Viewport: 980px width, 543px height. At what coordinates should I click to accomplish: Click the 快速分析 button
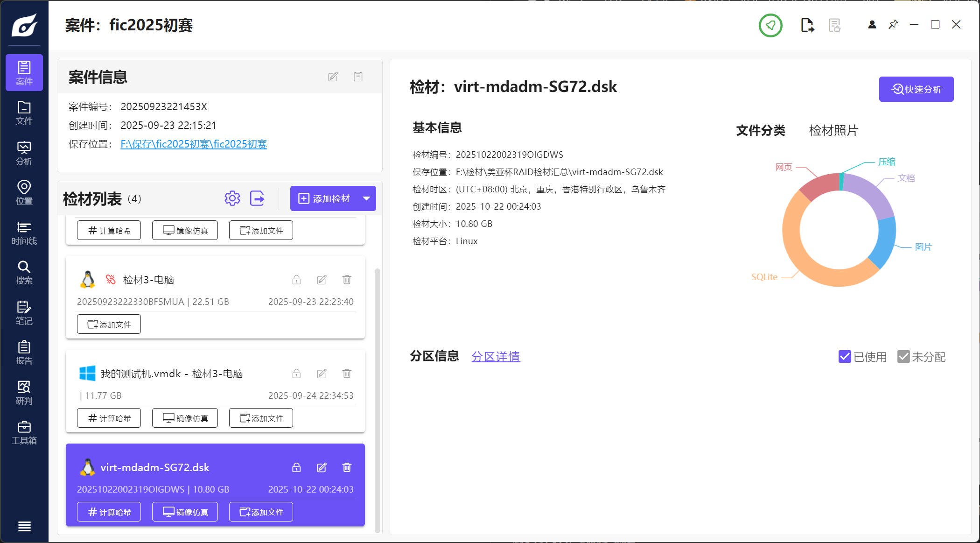(916, 89)
